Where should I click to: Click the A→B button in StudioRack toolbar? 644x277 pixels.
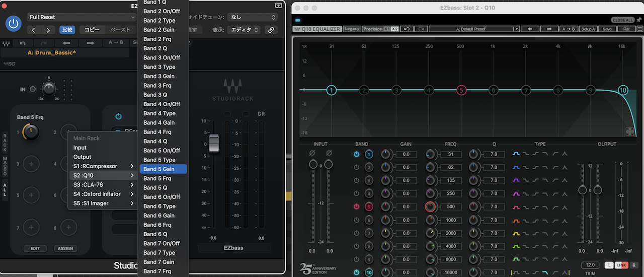coord(116,43)
